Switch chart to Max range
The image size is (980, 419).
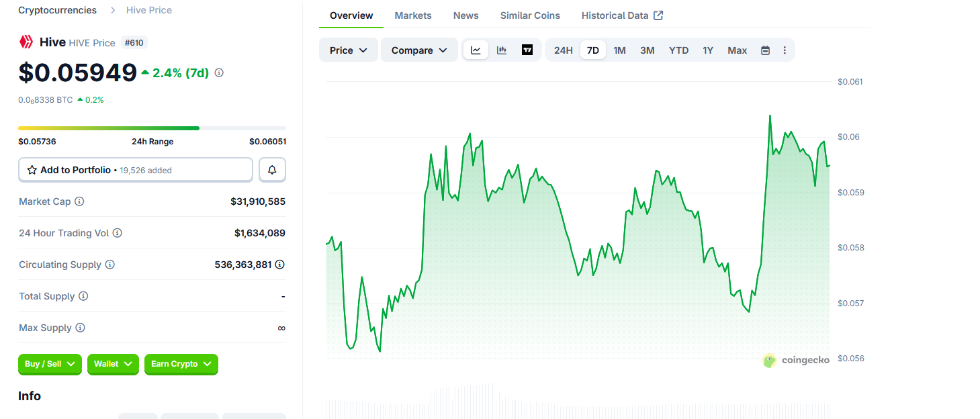(x=737, y=50)
